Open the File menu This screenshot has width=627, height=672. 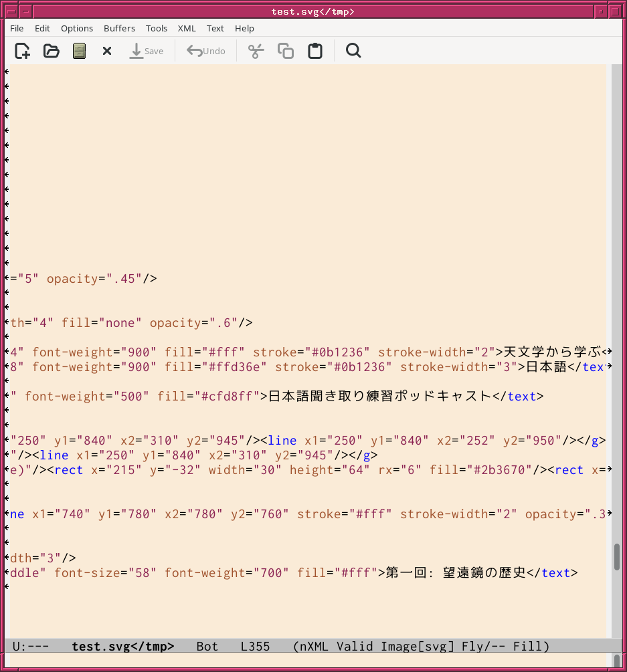(x=17, y=28)
